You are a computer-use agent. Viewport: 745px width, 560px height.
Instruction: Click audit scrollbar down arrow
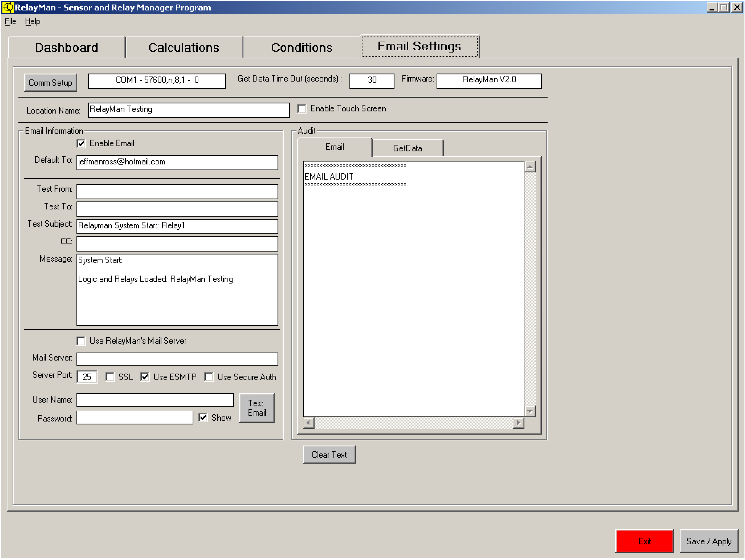click(x=530, y=411)
